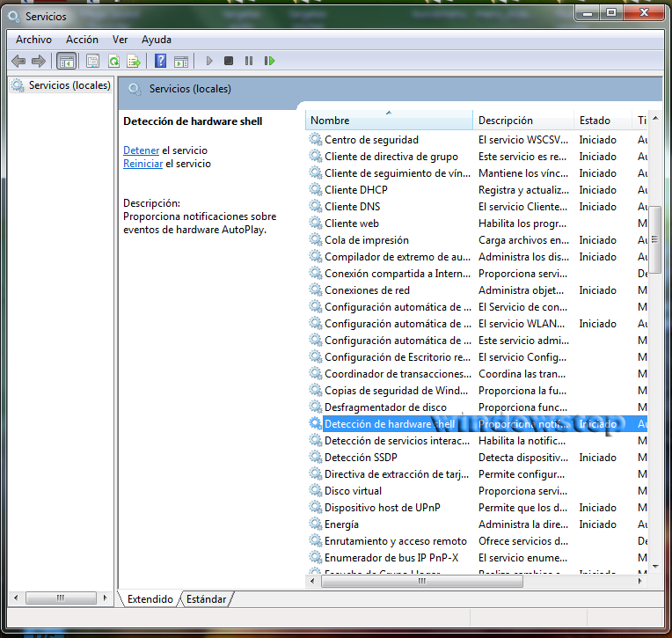The width and height of the screenshot is (672, 638).
Task: Switch to the Estándar tab
Action: pos(206,599)
